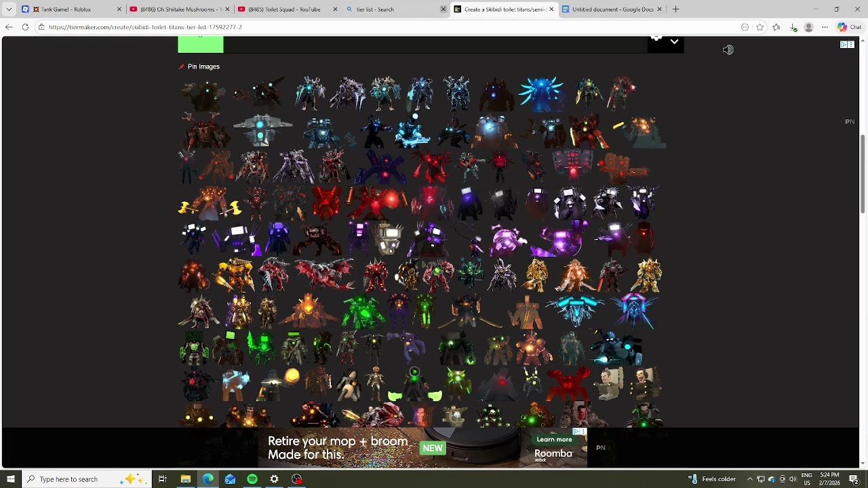Image resolution: width=868 pixels, height=488 pixels.
Task: Add this page to favorites with the star
Action: (760, 27)
